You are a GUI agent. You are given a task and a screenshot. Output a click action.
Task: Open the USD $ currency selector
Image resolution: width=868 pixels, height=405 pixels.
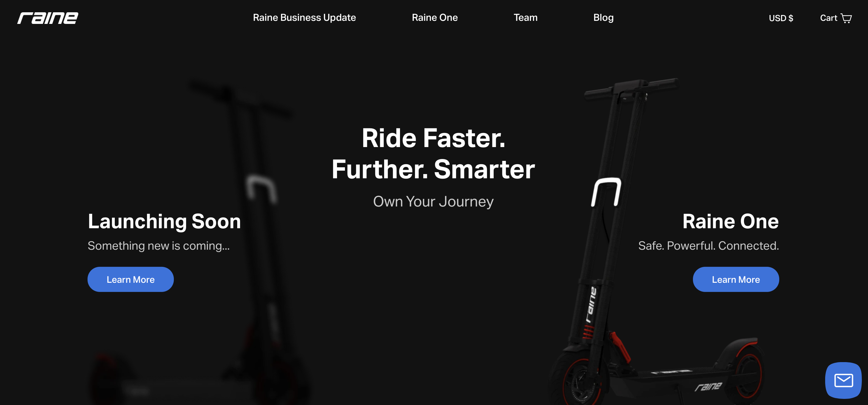tap(781, 18)
